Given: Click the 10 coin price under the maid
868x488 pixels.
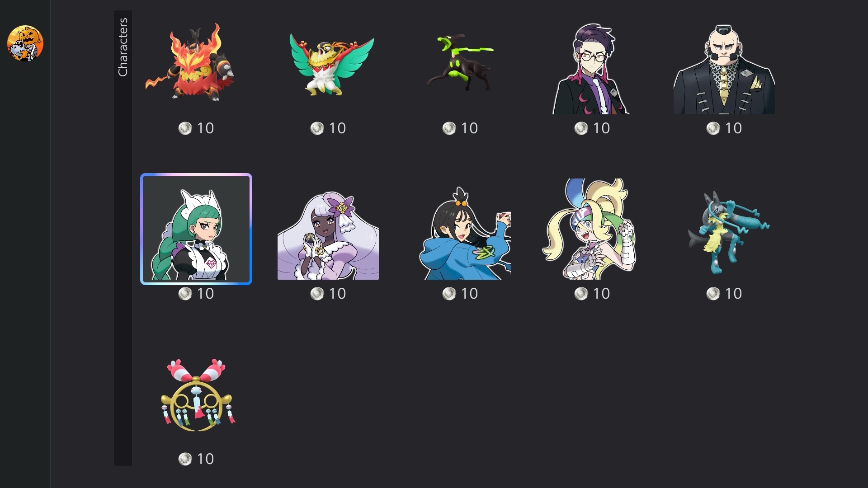Looking at the screenshot, I should [x=196, y=294].
